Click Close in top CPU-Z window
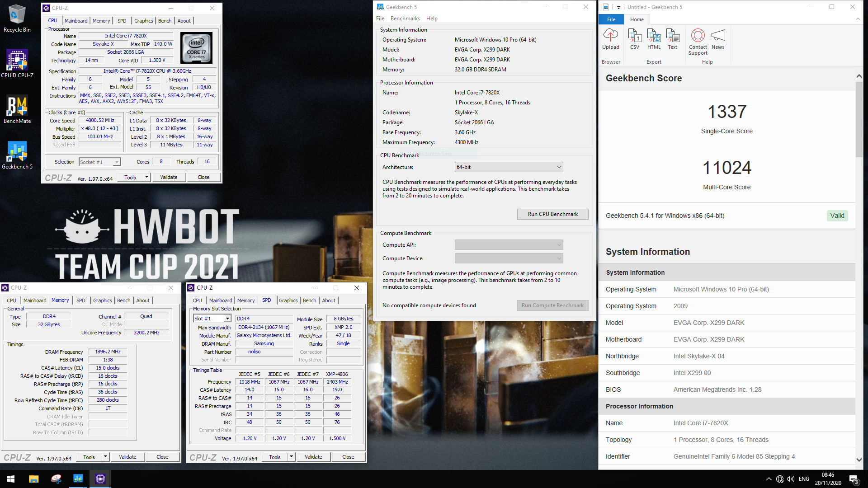The width and height of the screenshot is (868, 488). click(203, 177)
